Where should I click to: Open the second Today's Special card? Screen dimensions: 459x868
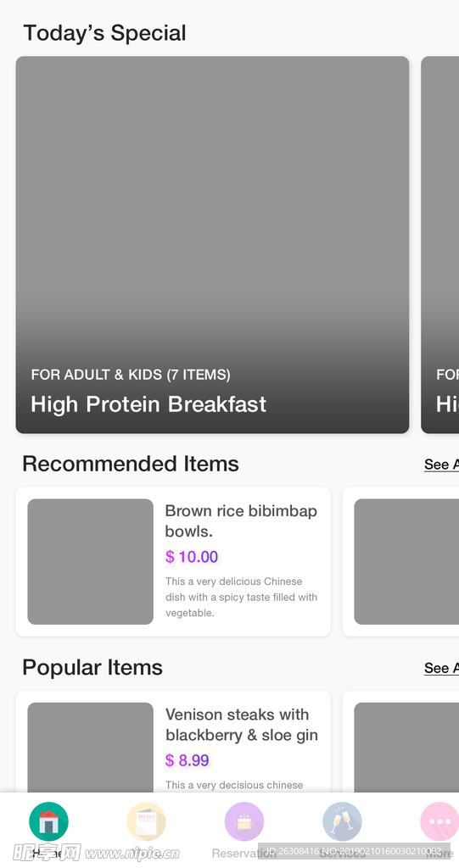tap(440, 245)
